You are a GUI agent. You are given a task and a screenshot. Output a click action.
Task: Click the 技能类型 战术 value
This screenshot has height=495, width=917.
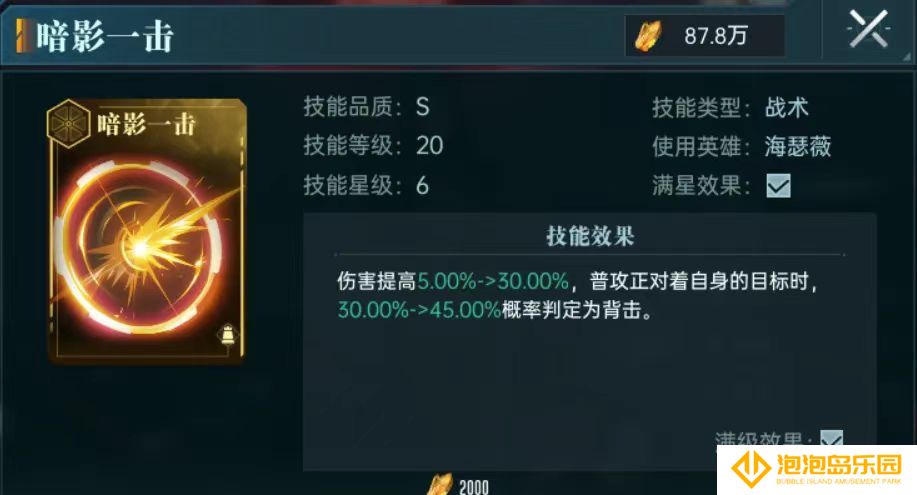787,108
